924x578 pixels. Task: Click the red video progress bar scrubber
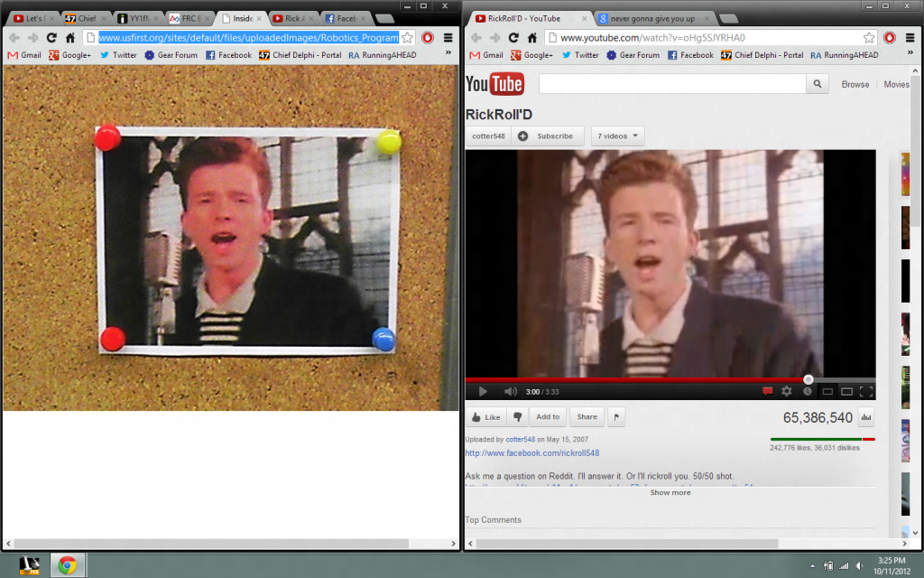click(x=808, y=379)
